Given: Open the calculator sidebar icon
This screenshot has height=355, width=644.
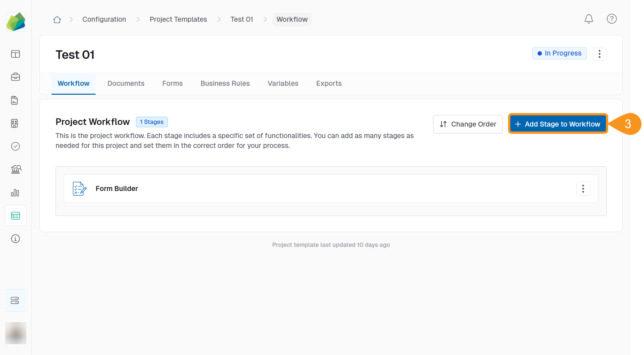Looking at the screenshot, I should point(15,123).
